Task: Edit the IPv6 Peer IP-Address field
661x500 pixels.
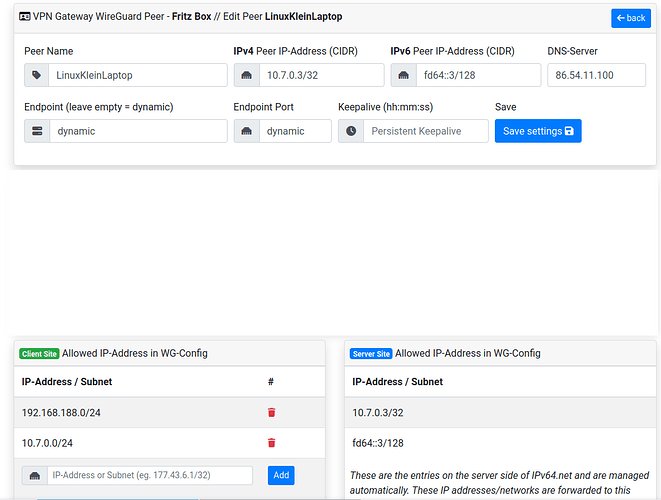Action: [478, 75]
